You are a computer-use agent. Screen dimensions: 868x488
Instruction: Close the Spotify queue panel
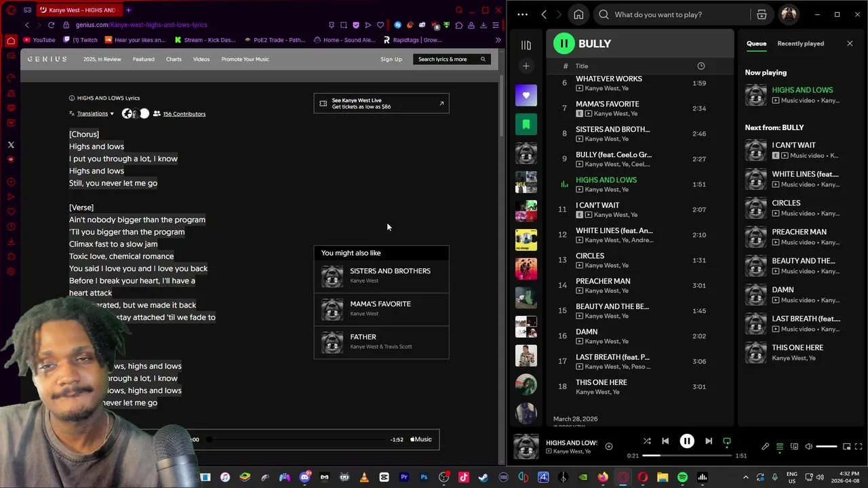coord(850,43)
